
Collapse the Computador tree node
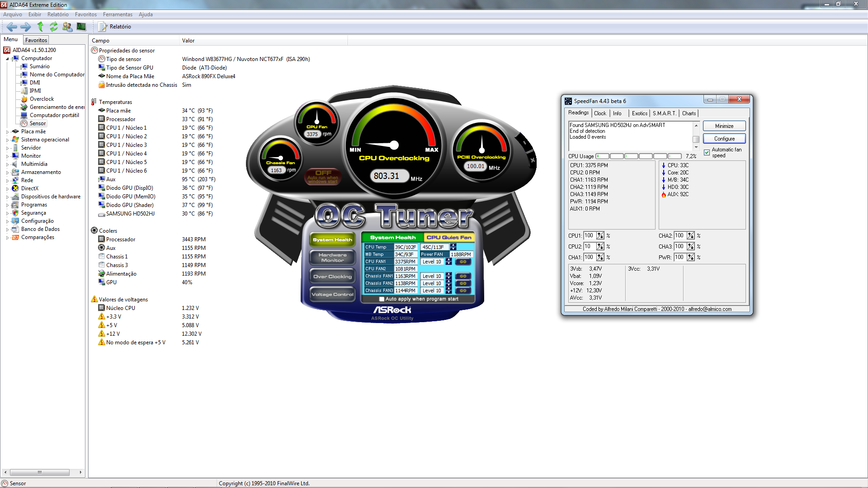[x=7, y=59]
